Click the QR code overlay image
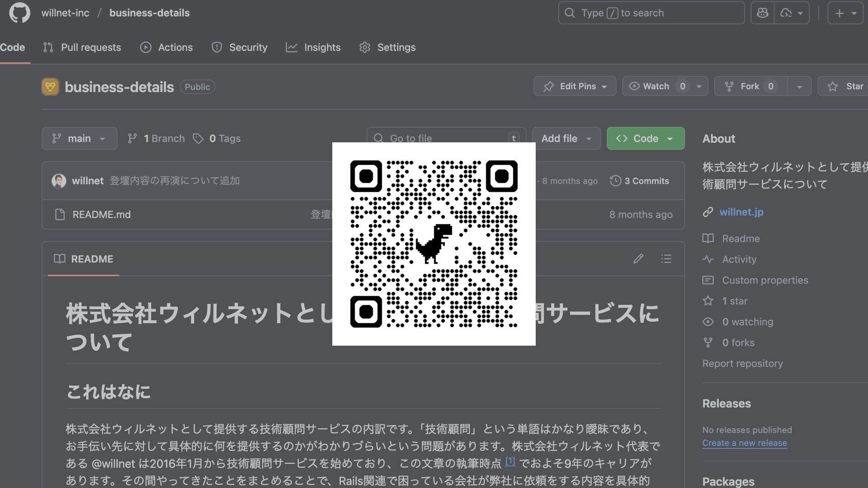Viewport: 868px width, 488px height. coord(434,244)
